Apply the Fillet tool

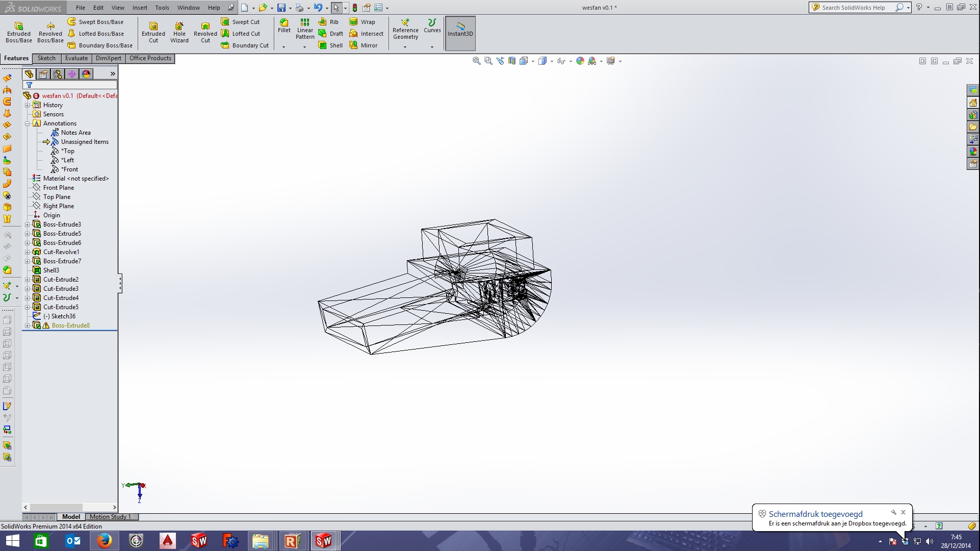coord(284,26)
